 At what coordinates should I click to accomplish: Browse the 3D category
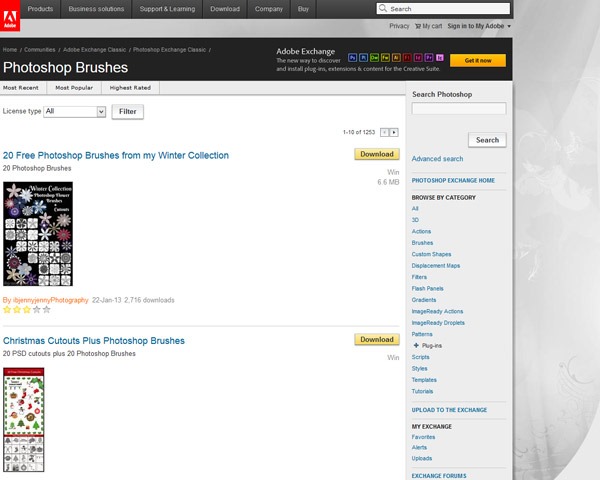click(415, 220)
